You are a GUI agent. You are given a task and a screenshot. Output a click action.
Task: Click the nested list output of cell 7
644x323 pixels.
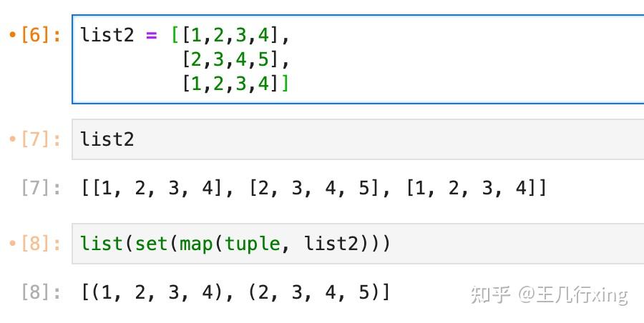click(314, 188)
